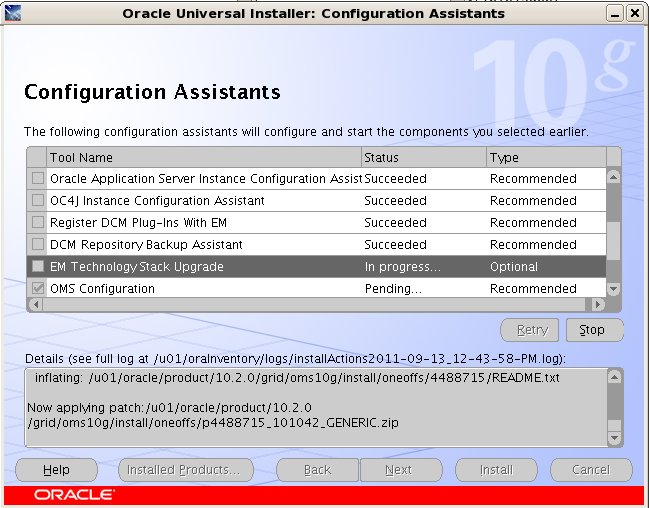The height and width of the screenshot is (508, 649).
Task: Click the tool table's down scroll arrow
Action: click(613, 289)
